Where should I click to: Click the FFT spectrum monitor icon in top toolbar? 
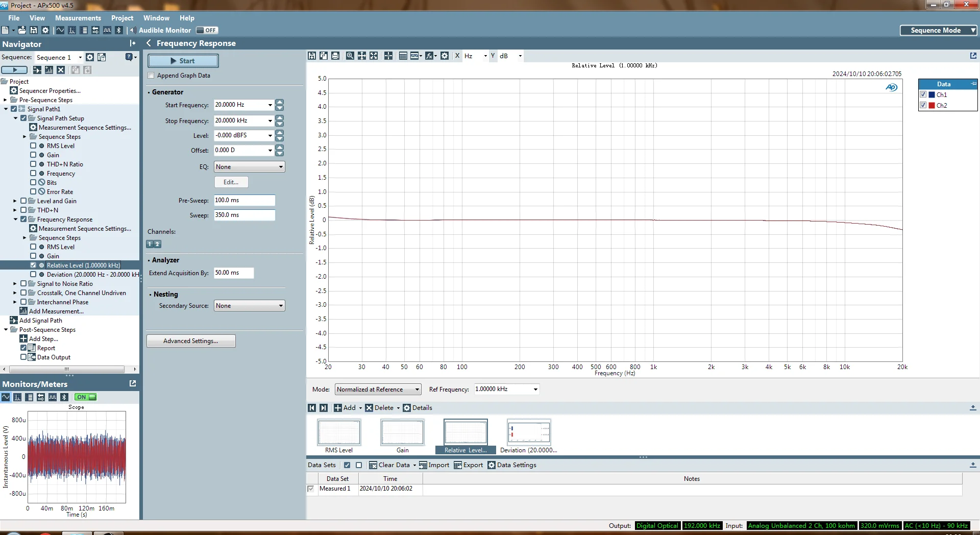72,30
